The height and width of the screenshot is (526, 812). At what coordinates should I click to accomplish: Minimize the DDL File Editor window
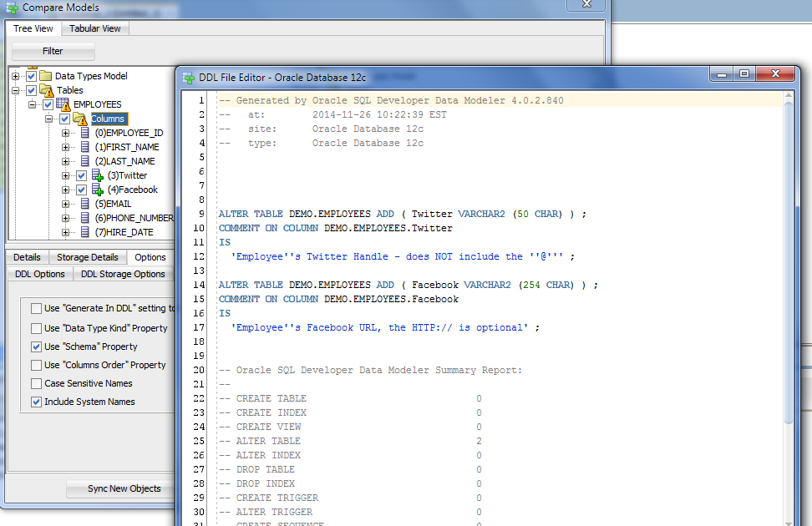722,74
